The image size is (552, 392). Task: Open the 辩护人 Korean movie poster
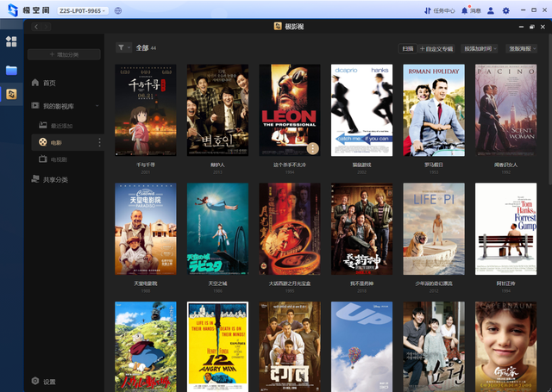tap(217, 110)
